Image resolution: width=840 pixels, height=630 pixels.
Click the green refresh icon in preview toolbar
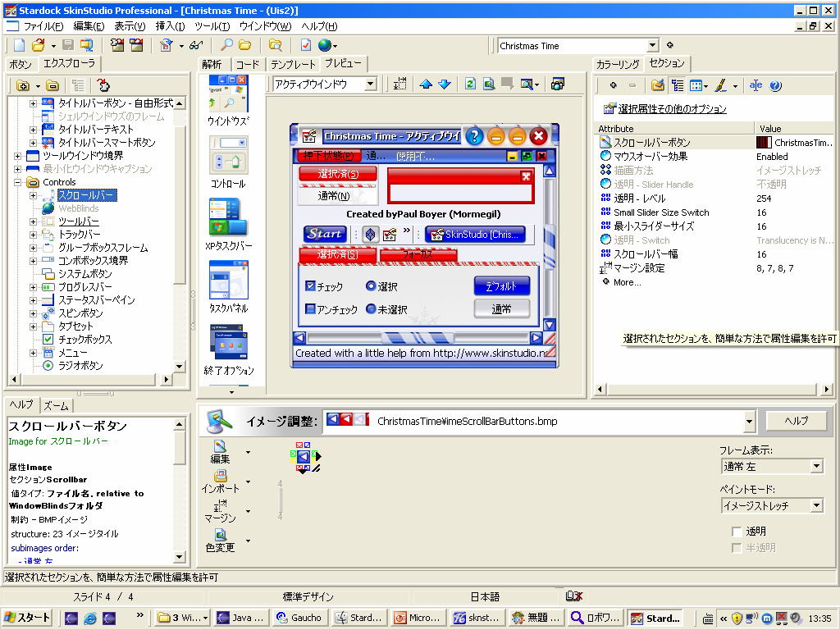[x=470, y=84]
